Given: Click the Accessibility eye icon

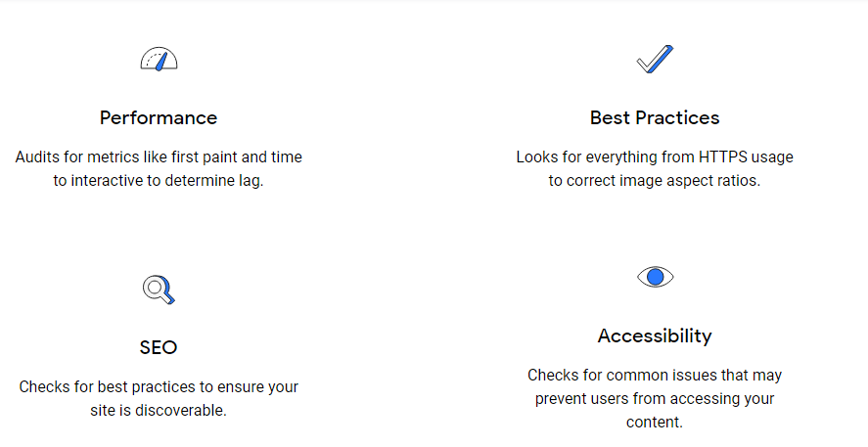Looking at the screenshot, I should point(655,277).
